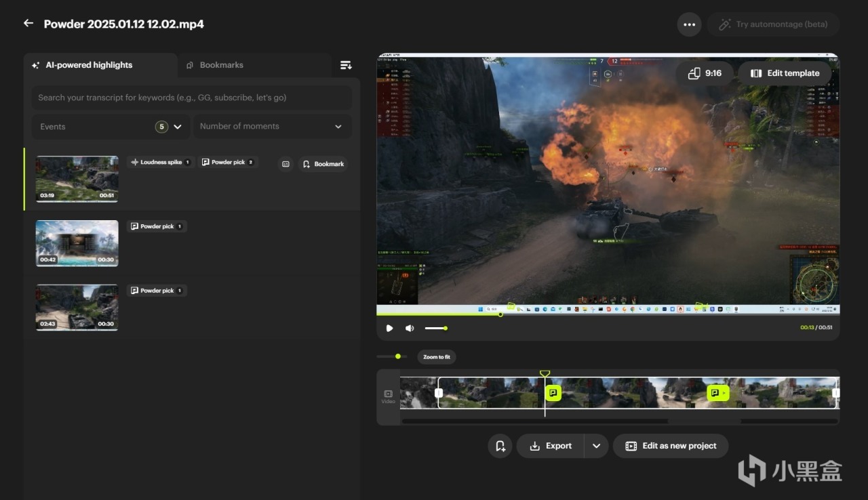
Task: Adjust the timeline zoom slider
Action: [392, 356]
